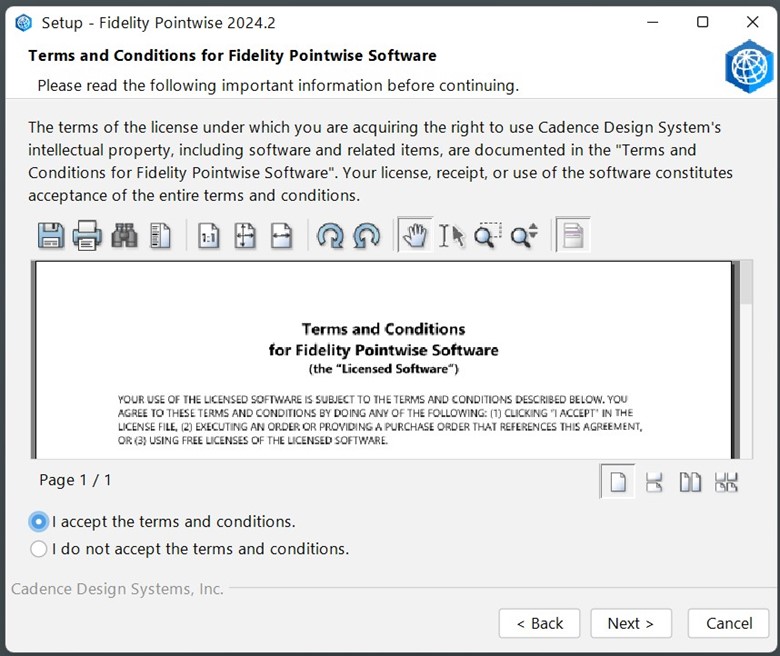
Task: Select 'I do not accept the terms'
Action: [190, 549]
